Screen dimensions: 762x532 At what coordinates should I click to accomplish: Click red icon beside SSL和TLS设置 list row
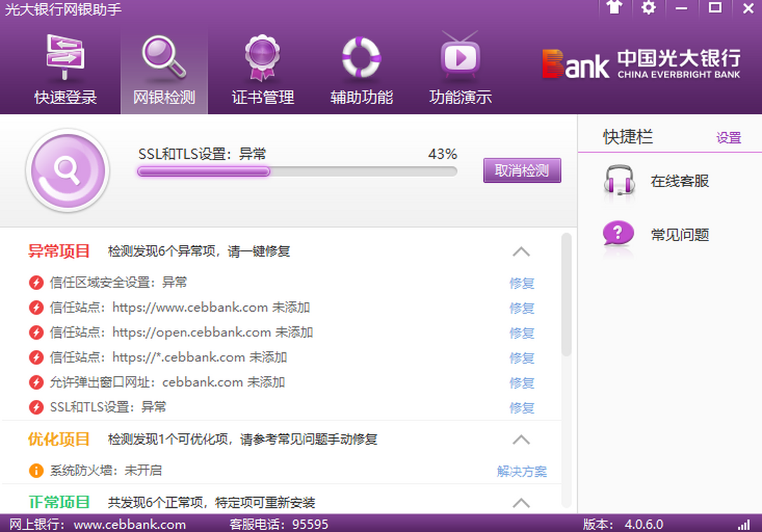coord(36,407)
